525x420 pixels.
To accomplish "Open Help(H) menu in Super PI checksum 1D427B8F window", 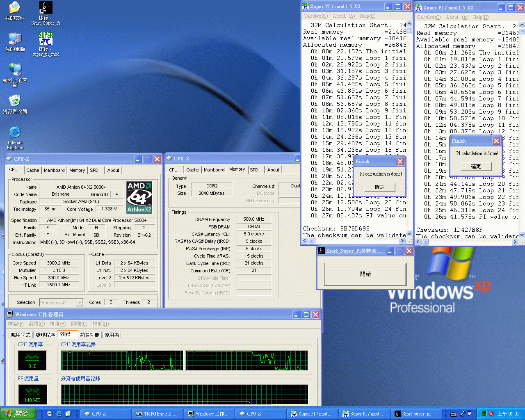I will click(x=481, y=17).
